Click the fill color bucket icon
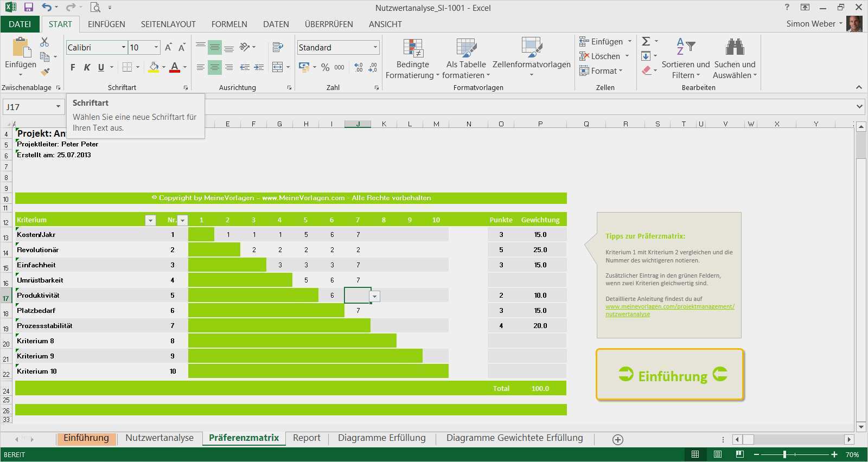Viewport: 868px width, 462px height. pos(154,67)
